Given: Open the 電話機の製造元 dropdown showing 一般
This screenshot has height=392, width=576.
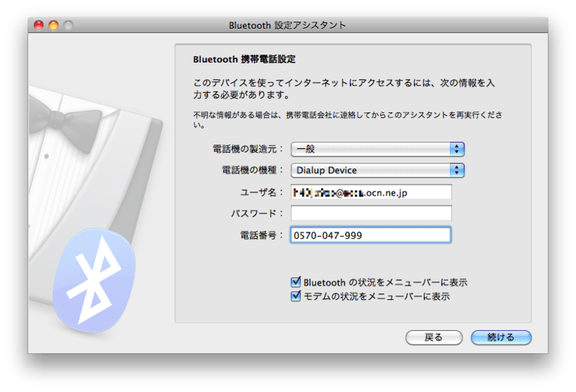Looking at the screenshot, I should (x=377, y=149).
